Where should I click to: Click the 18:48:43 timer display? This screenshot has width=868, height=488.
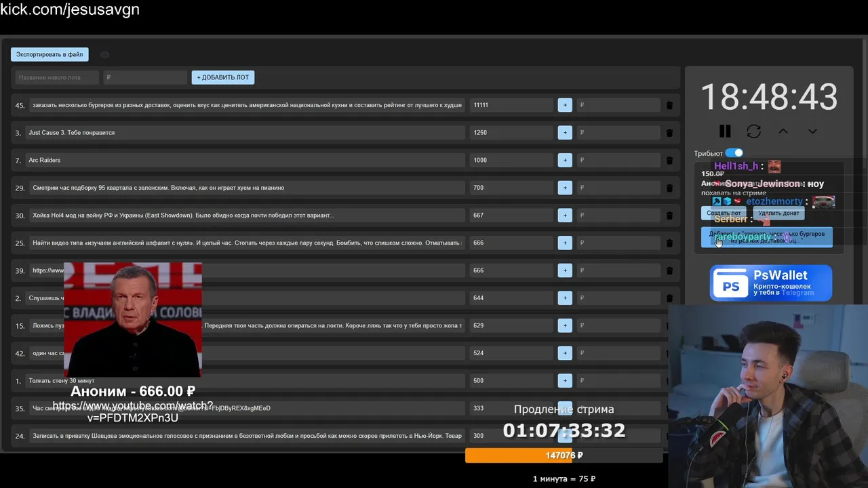tap(768, 97)
